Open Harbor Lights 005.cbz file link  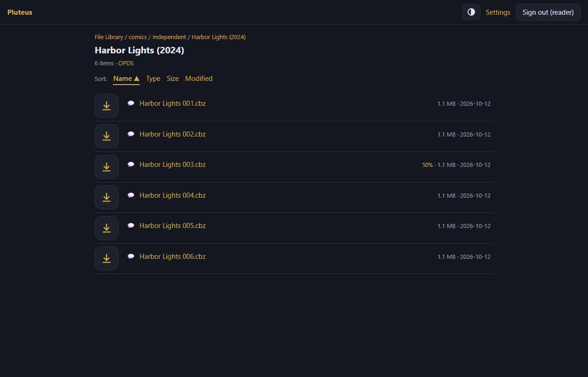[173, 226]
